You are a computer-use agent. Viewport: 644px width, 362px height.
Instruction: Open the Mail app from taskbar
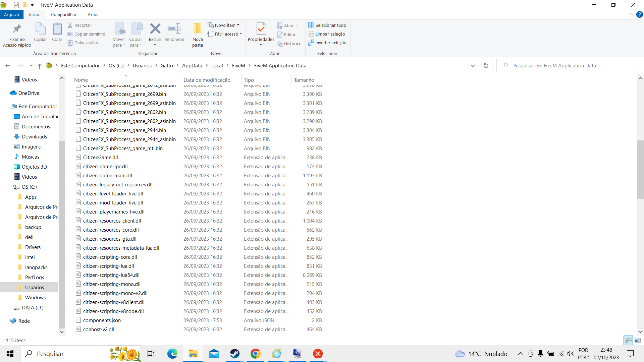click(x=214, y=354)
